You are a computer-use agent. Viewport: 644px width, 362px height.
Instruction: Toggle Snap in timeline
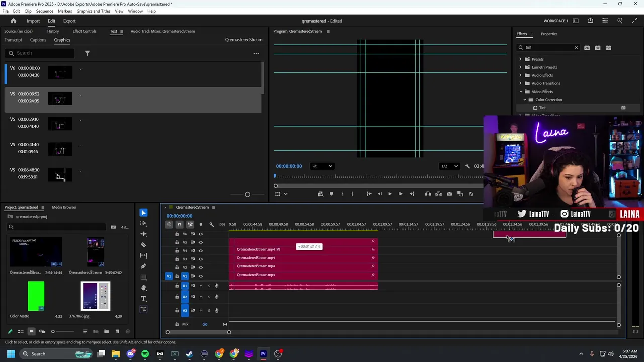179,224
